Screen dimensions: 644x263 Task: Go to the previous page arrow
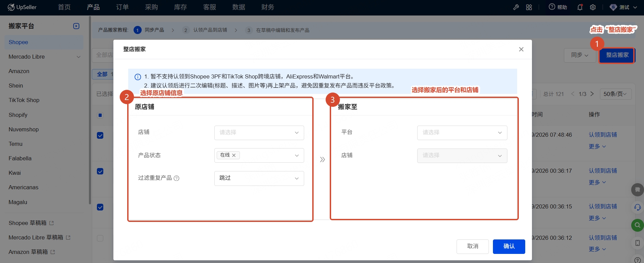coord(573,94)
